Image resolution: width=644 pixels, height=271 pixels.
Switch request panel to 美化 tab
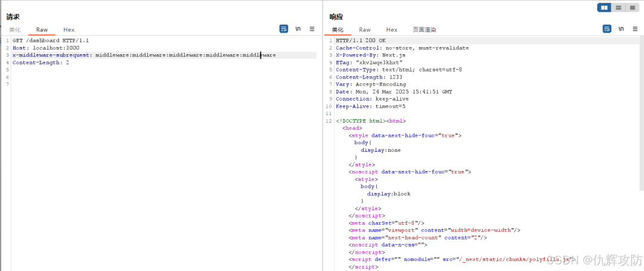point(15,30)
